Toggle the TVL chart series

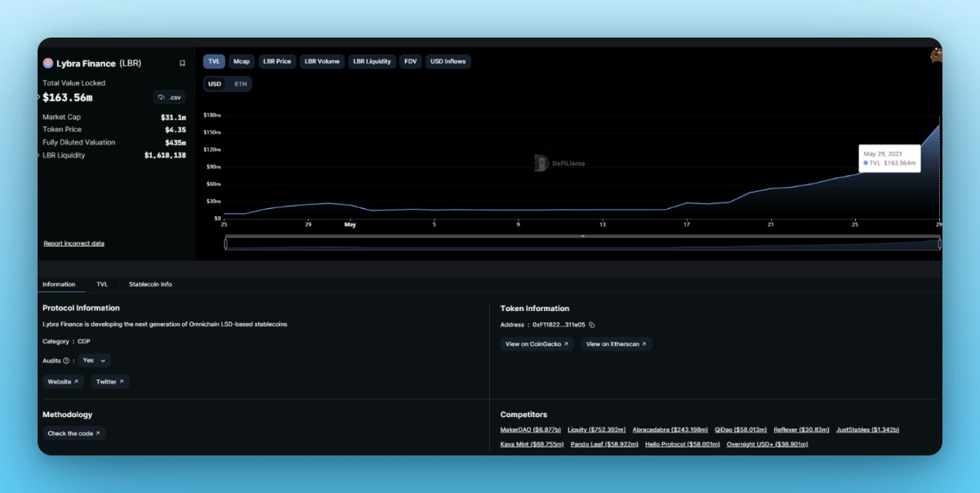click(x=214, y=61)
